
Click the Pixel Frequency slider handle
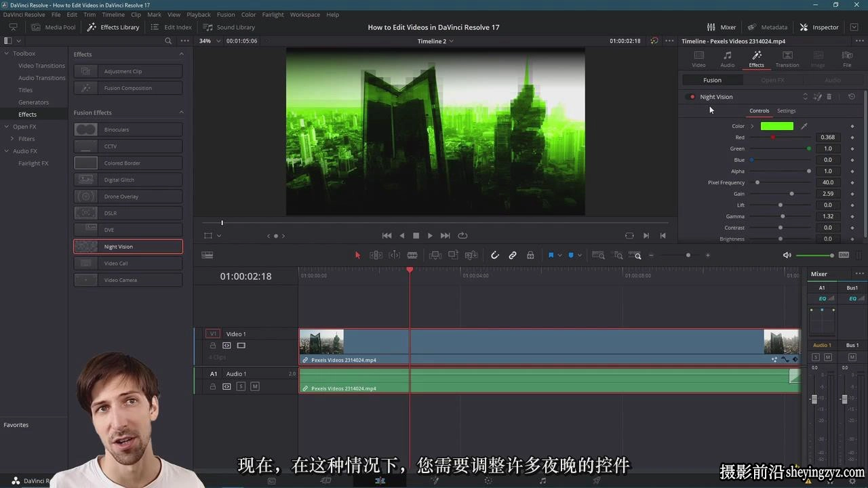pos(757,182)
